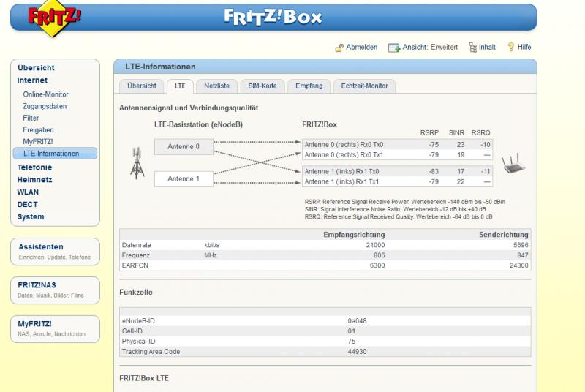Open Zugangsdaten sidebar entry

click(45, 106)
